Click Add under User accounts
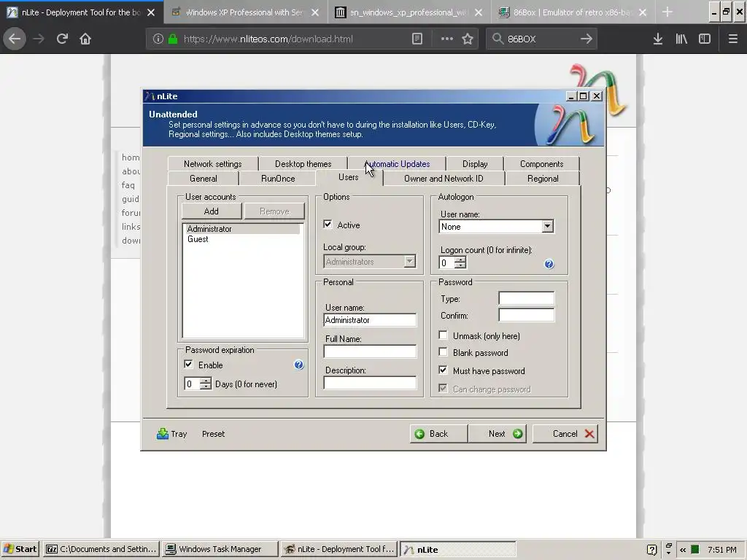 point(212,211)
